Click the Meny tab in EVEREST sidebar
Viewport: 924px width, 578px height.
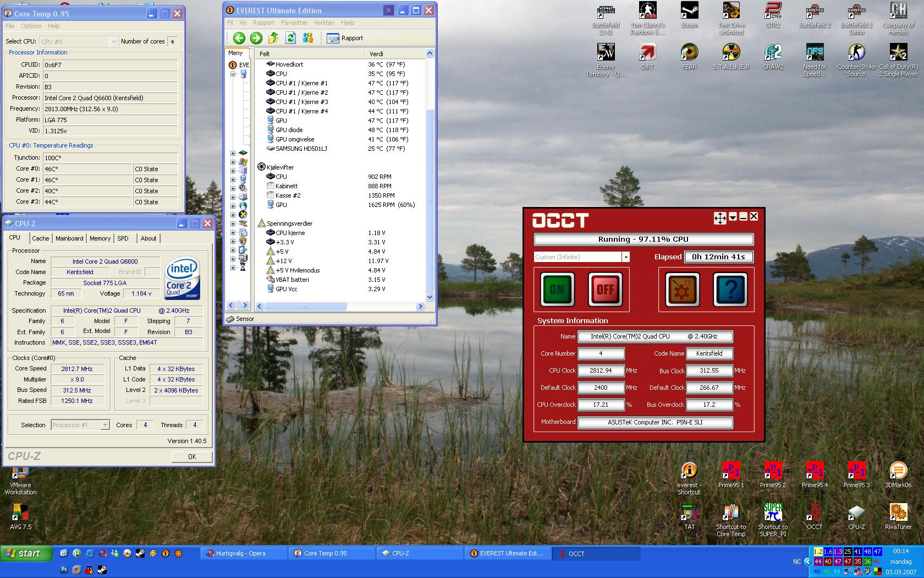(x=235, y=53)
